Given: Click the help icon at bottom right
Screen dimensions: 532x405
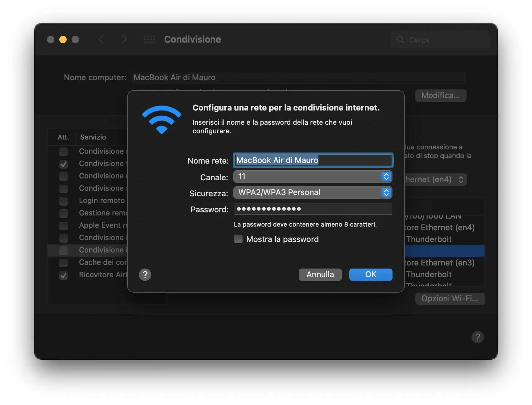Looking at the screenshot, I should pyautogui.click(x=477, y=337).
